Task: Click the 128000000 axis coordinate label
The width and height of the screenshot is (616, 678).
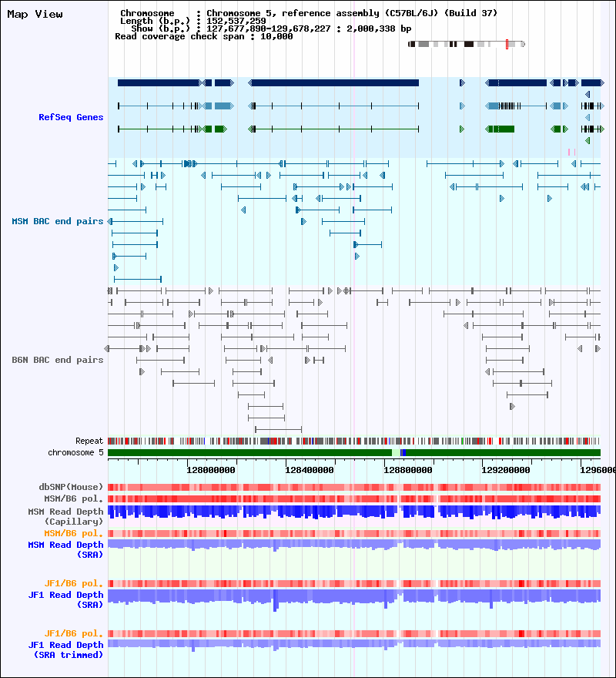Action: [211, 470]
